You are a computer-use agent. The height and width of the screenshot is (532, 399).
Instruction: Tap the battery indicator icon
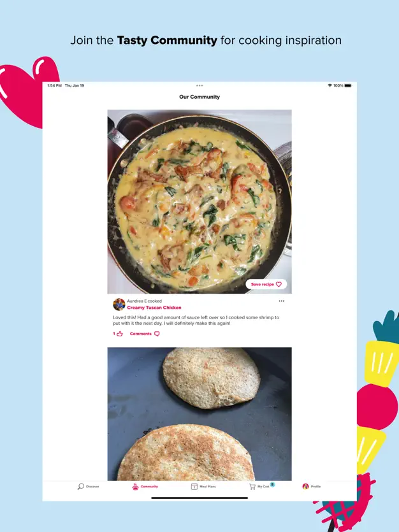coord(348,85)
